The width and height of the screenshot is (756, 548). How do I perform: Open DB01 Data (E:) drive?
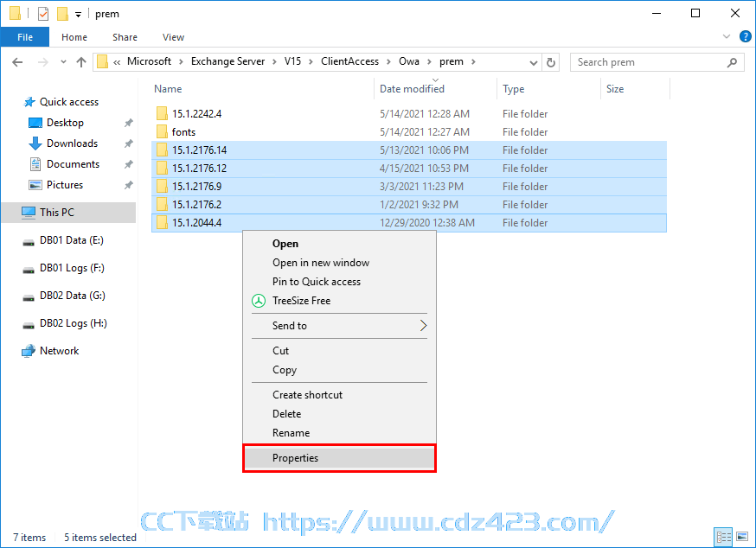[x=71, y=240]
